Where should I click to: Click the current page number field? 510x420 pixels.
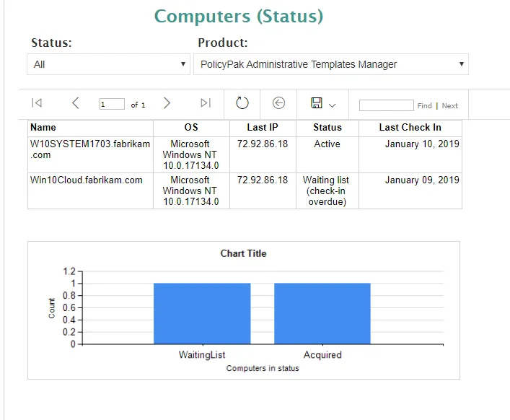112,105
